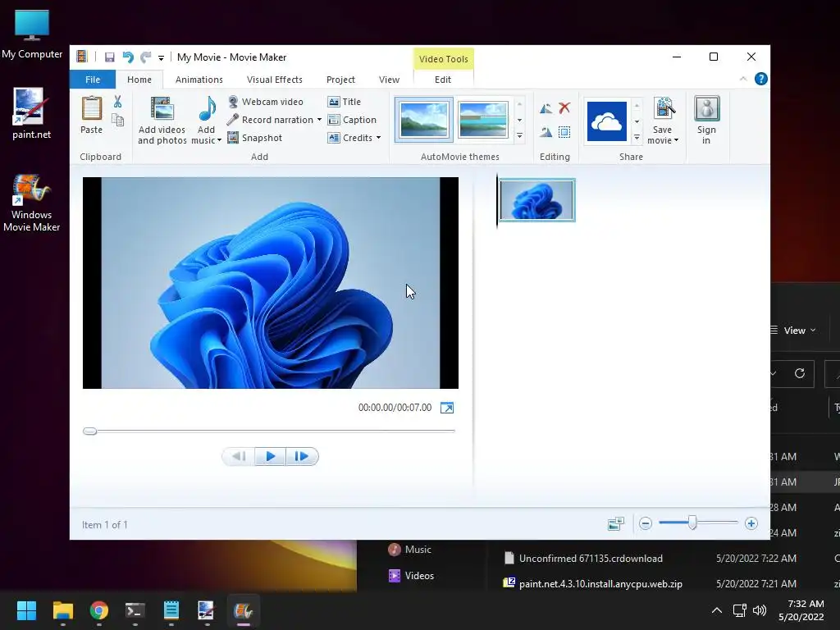Zoom time scale out with minus

pyautogui.click(x=646, y=523)
